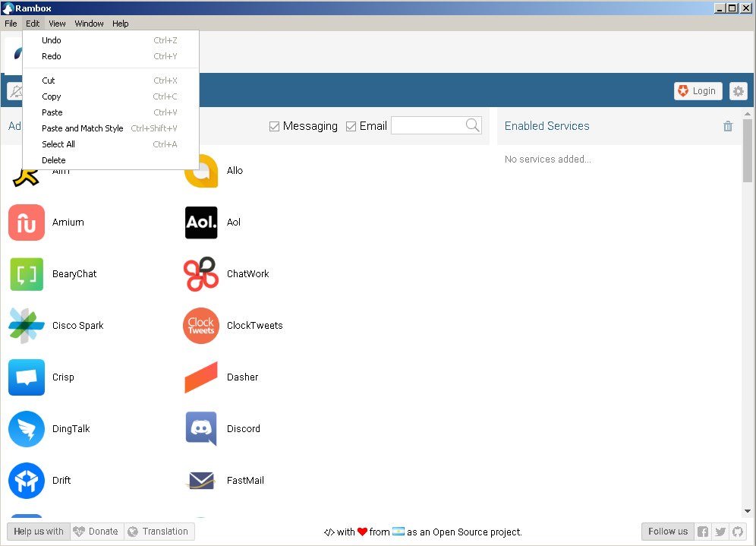Open the Help menu
The image size is (756, 546).
point(121,24)
